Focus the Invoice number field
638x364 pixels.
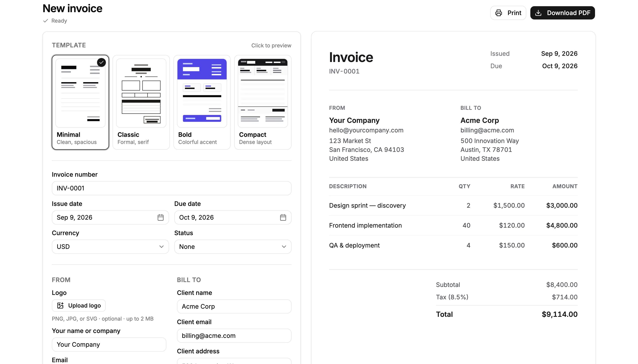pyautogui.click(x=171, y=188)
